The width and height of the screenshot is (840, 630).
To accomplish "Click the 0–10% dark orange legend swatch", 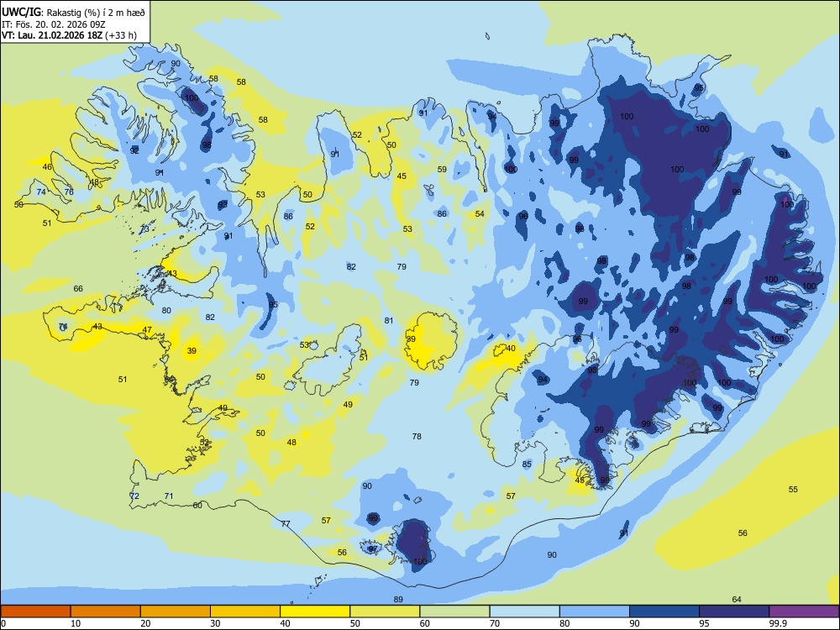I will point(35,612).
